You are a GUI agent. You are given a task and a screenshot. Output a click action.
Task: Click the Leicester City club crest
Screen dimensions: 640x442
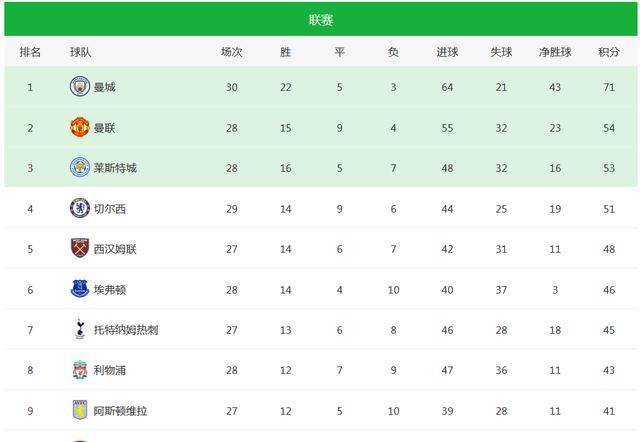pyautogui.click(x=80, y=168)
